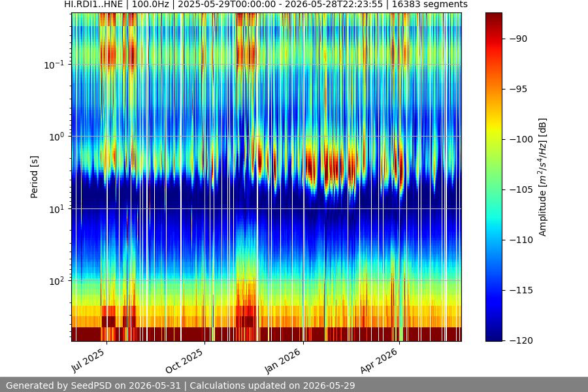Click the -110 colorbar tick label
The width and height of the screenshot is (588, 392).
[x=521, y=240]
